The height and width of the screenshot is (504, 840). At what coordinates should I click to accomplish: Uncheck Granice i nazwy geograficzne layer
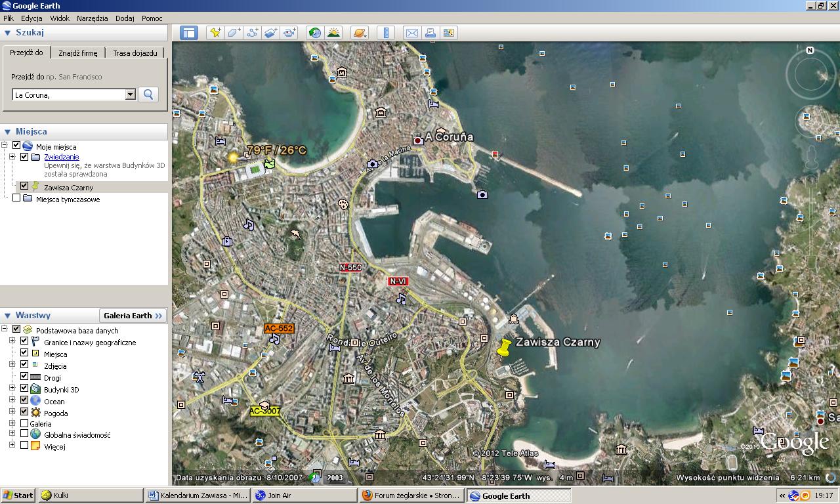pyautogui.click(x=24, y=341)
